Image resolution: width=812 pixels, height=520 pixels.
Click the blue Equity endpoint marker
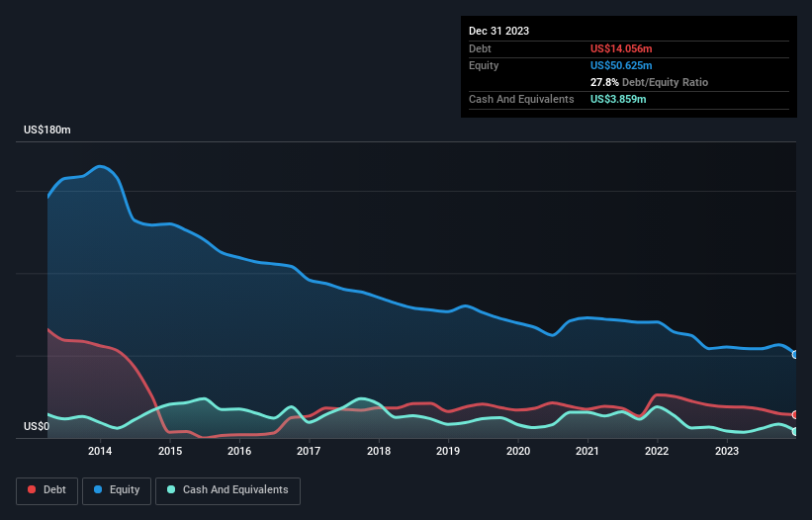tap(795, 355)
